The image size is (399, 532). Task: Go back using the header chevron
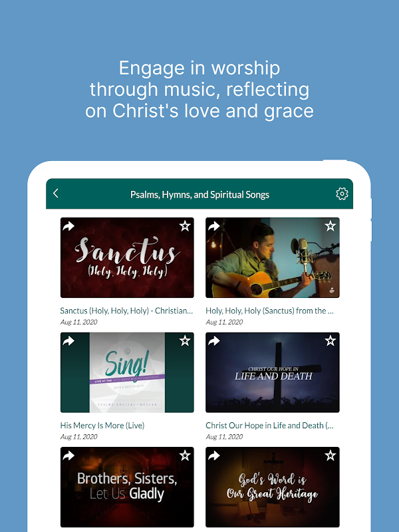point(56,194)
